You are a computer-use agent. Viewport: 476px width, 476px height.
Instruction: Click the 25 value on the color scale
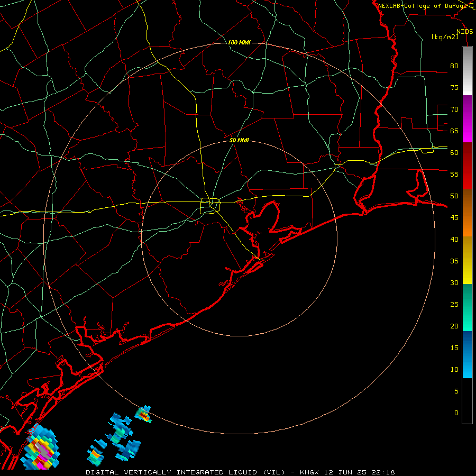click(454, 305)
